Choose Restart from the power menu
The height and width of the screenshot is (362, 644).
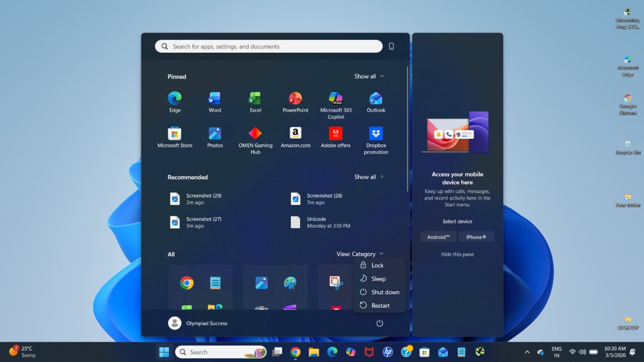coord(380,305)
